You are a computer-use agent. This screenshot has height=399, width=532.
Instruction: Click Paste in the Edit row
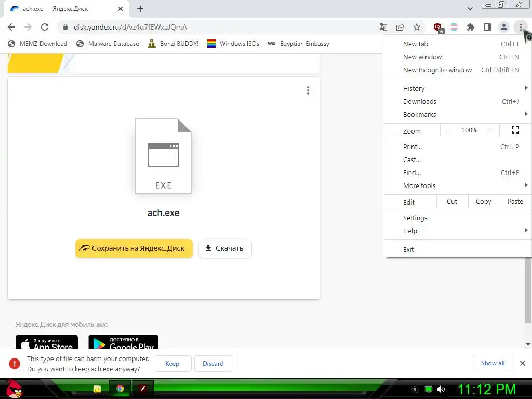(515, 202)
